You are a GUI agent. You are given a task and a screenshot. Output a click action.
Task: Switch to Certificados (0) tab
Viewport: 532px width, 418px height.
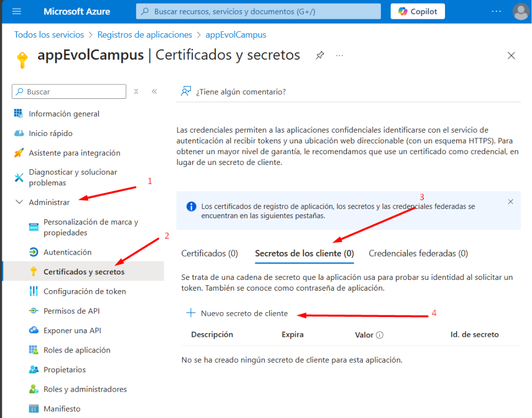coord(210,254)
